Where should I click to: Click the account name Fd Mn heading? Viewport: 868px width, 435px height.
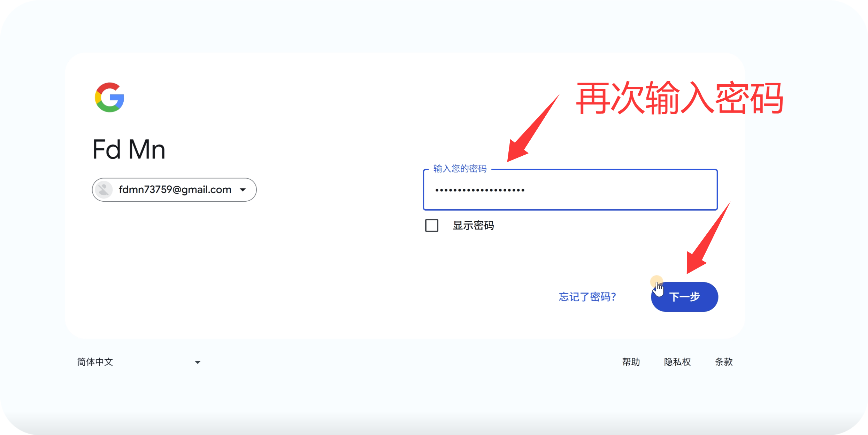pyautogui.click(x=129, y=149)
